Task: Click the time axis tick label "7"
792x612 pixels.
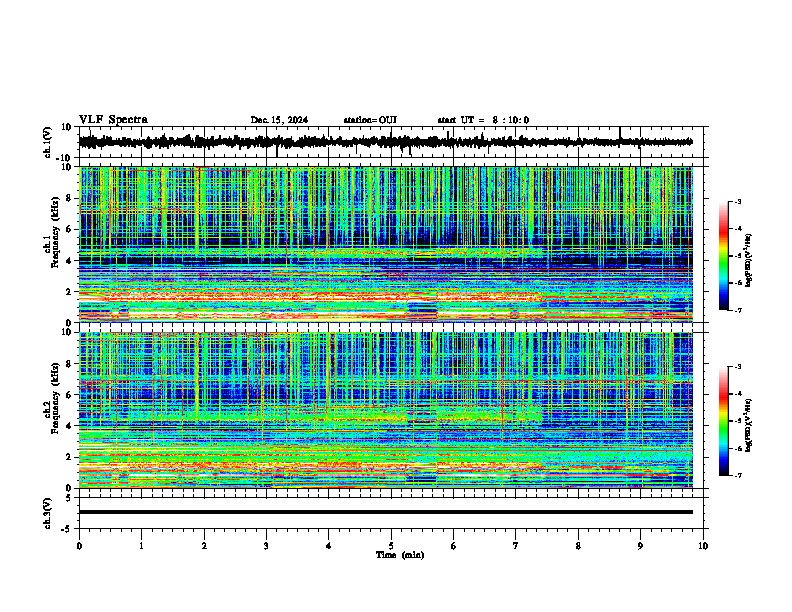Action: [516, 546]
